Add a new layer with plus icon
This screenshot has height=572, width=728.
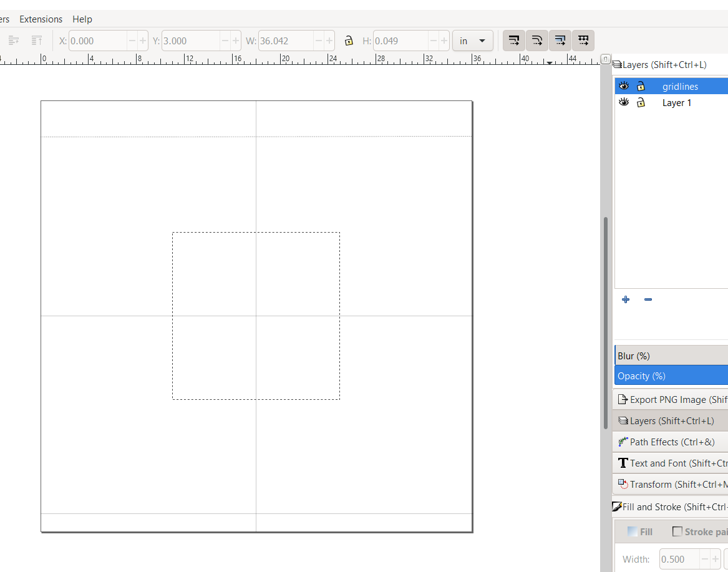point(626,299)
